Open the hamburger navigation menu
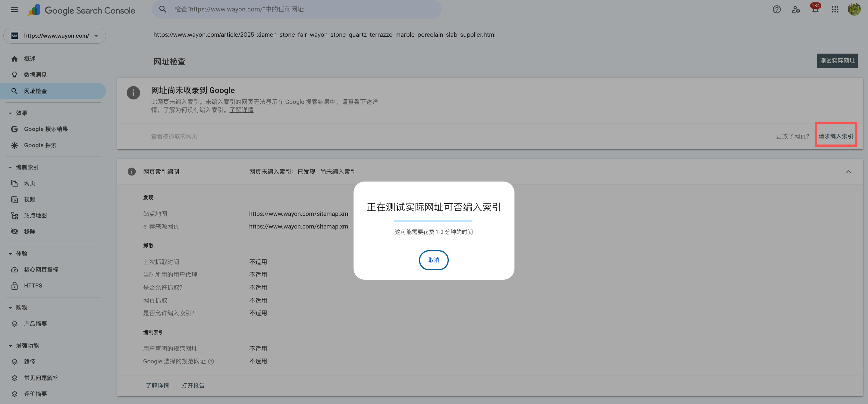 coord(14,9)
